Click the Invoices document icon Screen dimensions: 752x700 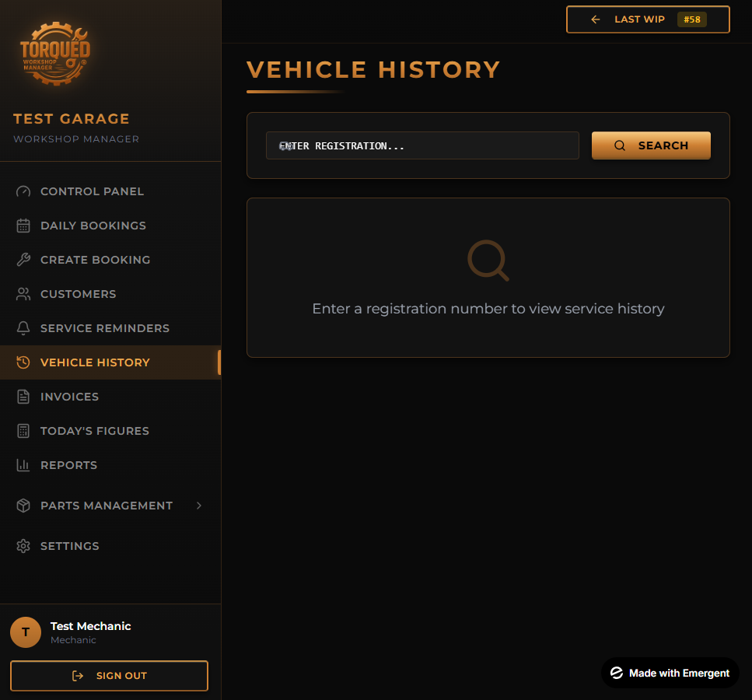23,397
